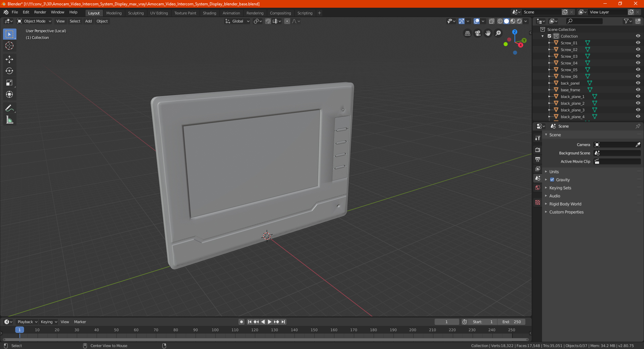Play the animation forward
Screen dimensions: 644x349
(270, 322)
